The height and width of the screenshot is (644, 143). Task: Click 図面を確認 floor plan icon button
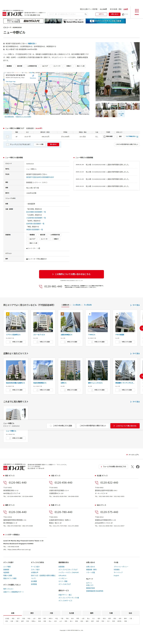[108, 136]
